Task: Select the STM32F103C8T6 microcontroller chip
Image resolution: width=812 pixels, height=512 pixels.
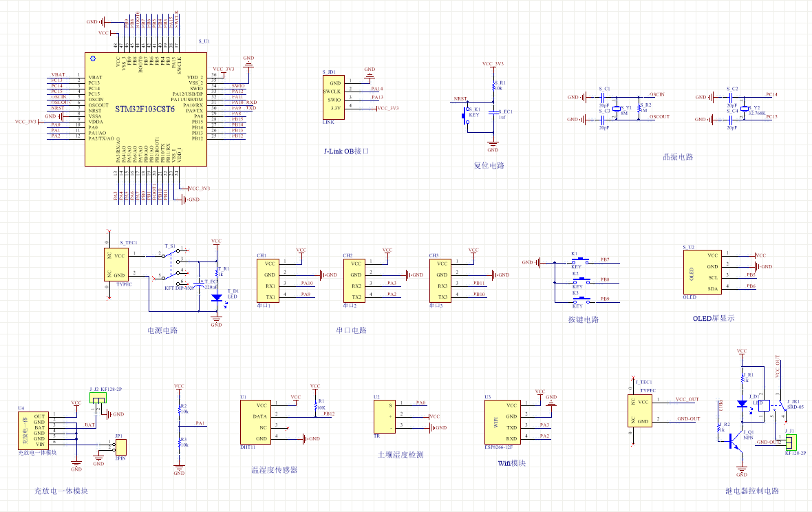Action: click(x=146, y=109)
